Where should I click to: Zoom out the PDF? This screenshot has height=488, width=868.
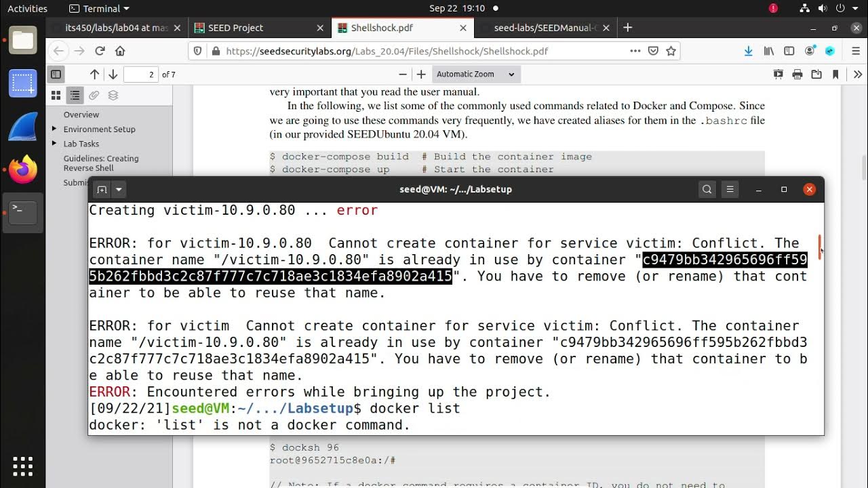coord(403,75)
